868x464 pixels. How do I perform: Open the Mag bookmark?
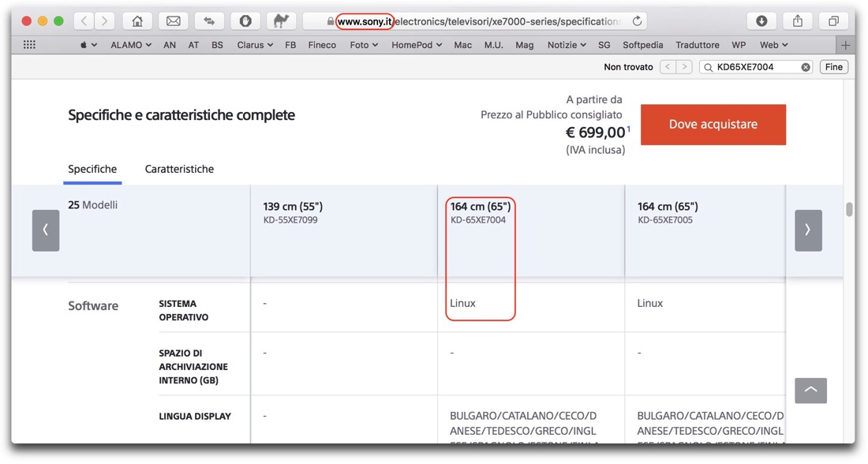pyautogui.click(x=524, y=45)
